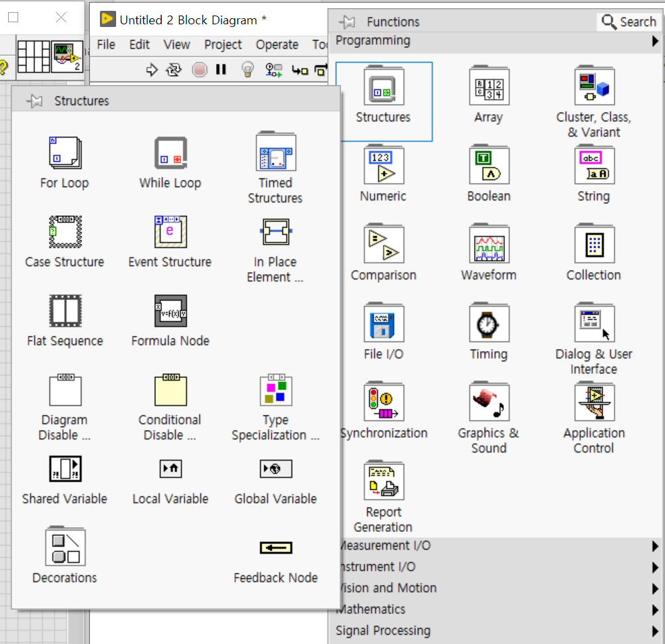Expand the Signal Processing category

496,631
